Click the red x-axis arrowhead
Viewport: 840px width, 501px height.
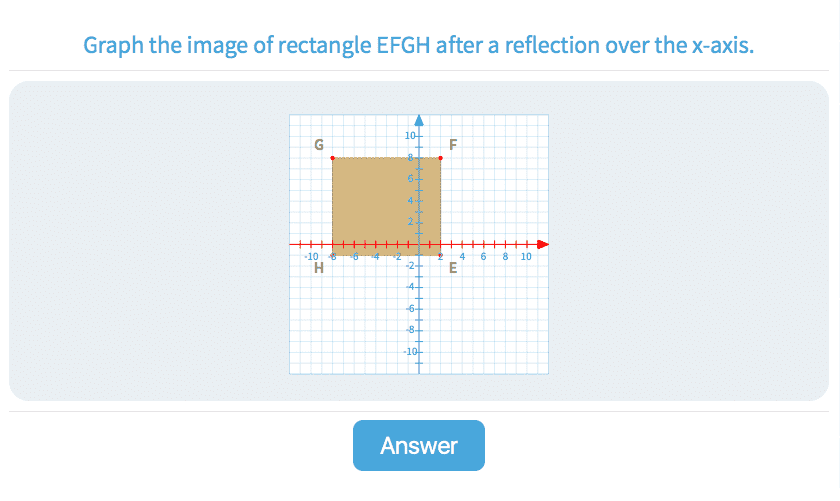tap(543, 244)
